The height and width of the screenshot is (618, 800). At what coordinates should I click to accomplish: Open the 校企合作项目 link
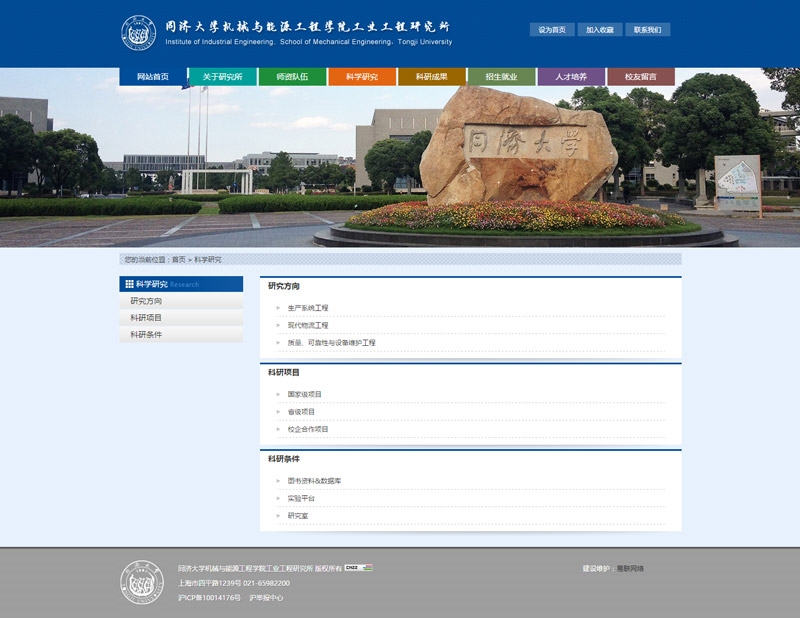(x=308, y=429)
